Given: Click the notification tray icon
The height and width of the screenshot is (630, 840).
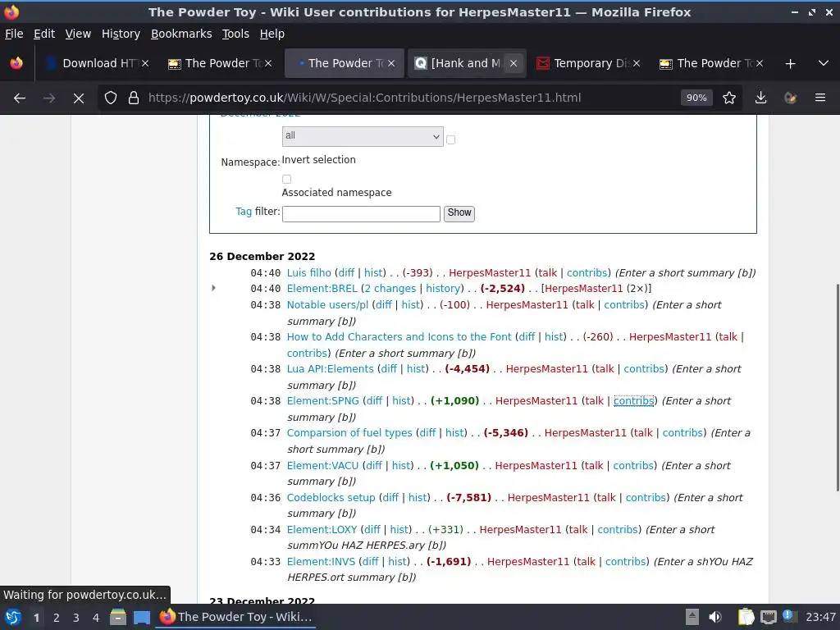Looking at the screenshot, I should click(788, 616).
